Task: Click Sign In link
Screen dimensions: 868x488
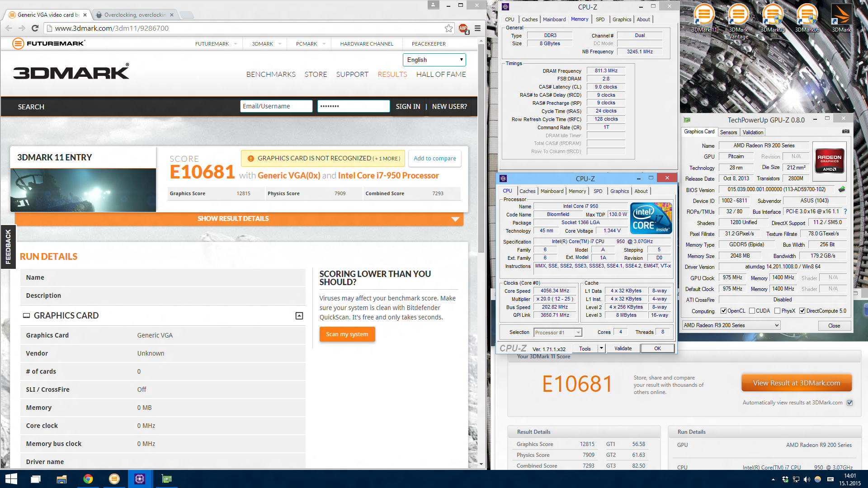Action: (x=408, y=107)
